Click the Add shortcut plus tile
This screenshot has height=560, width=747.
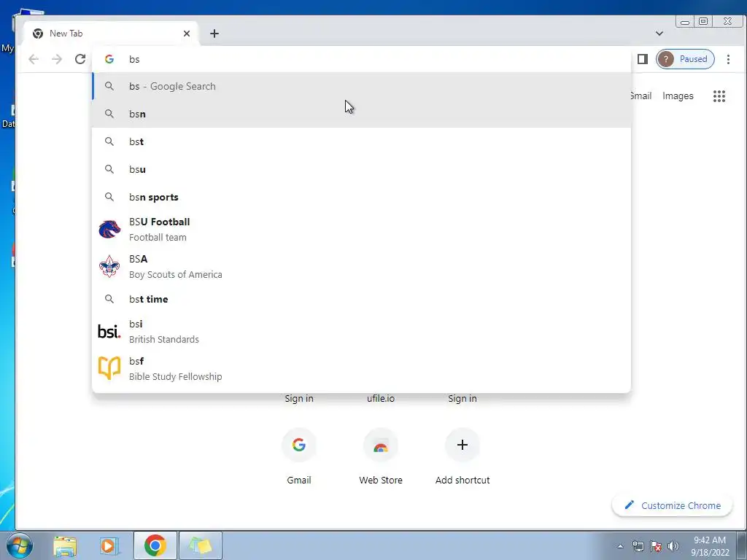(x=462, y=456)
